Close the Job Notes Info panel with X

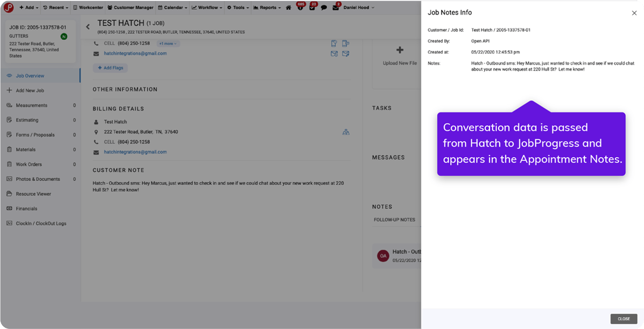click(x=634, y=13)
